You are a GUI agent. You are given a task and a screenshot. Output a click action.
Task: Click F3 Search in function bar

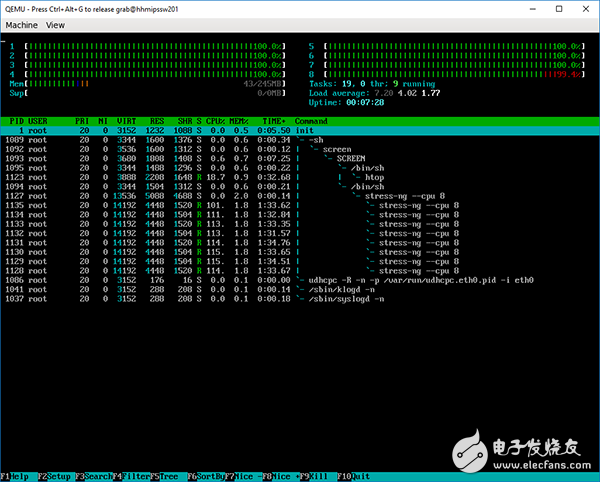pyautogui.click(x=95, y=477)
